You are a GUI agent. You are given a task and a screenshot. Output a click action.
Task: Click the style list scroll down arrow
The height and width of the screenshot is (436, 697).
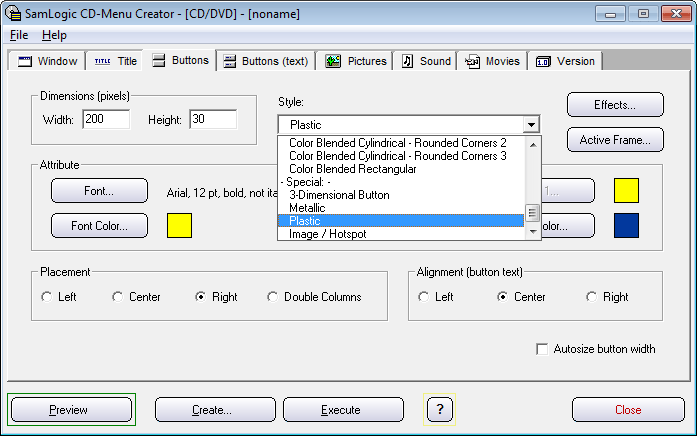pos(533,232)
